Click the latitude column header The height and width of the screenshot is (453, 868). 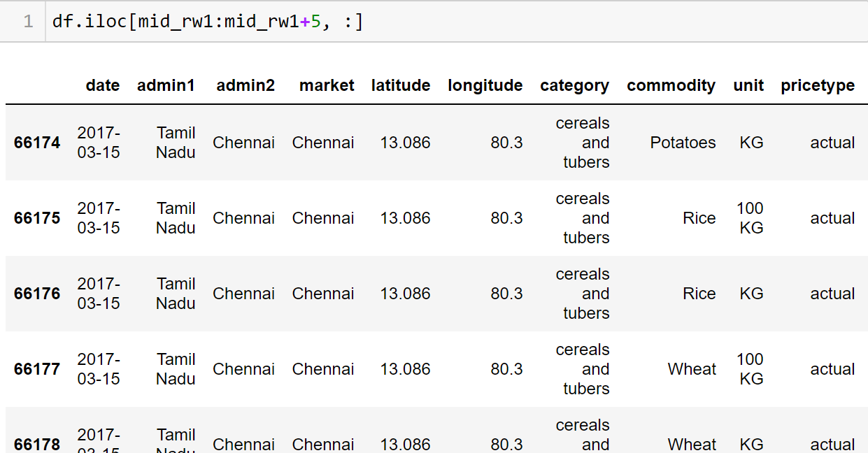coord(401,85)
